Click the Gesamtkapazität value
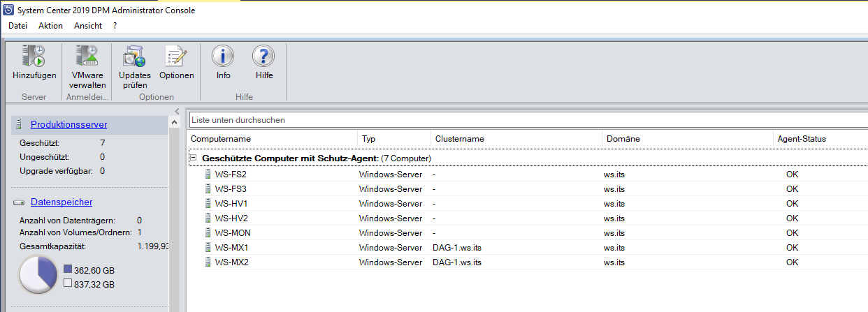 click(153, 246)
